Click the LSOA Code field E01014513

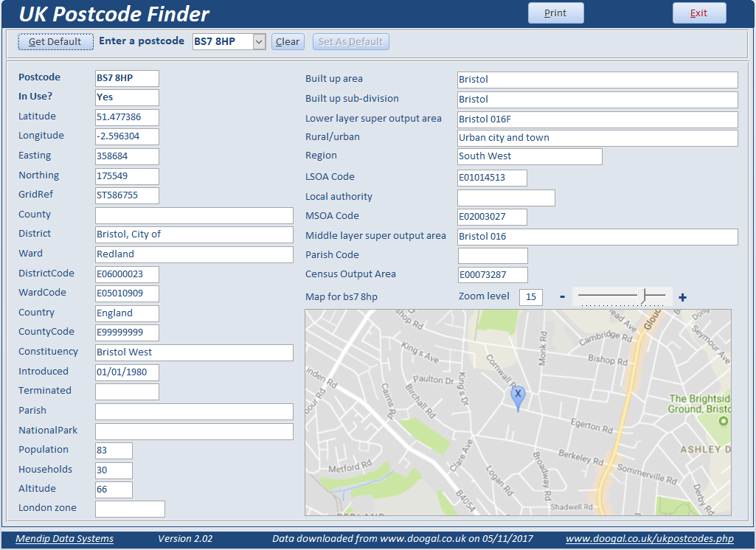[492, 178]
